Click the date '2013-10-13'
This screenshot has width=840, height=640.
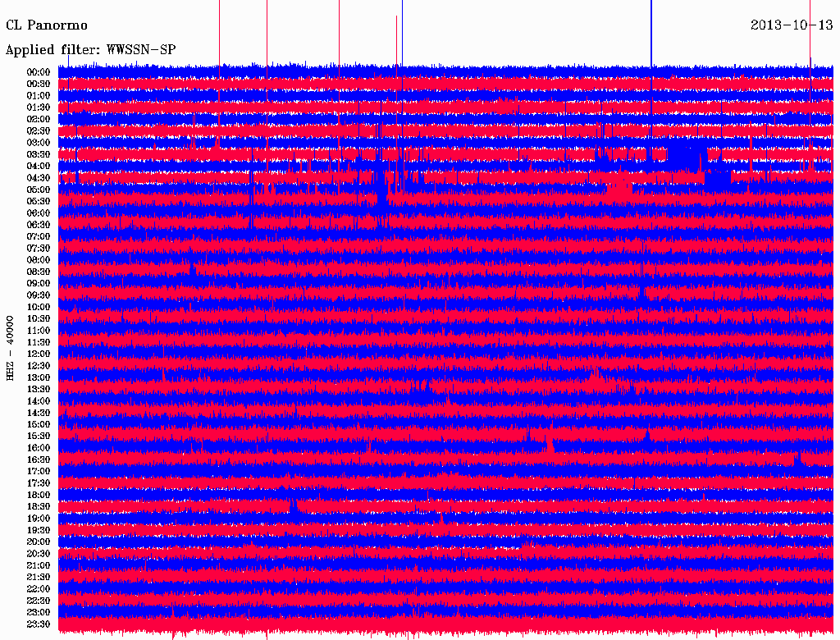[x=792, y=25]
